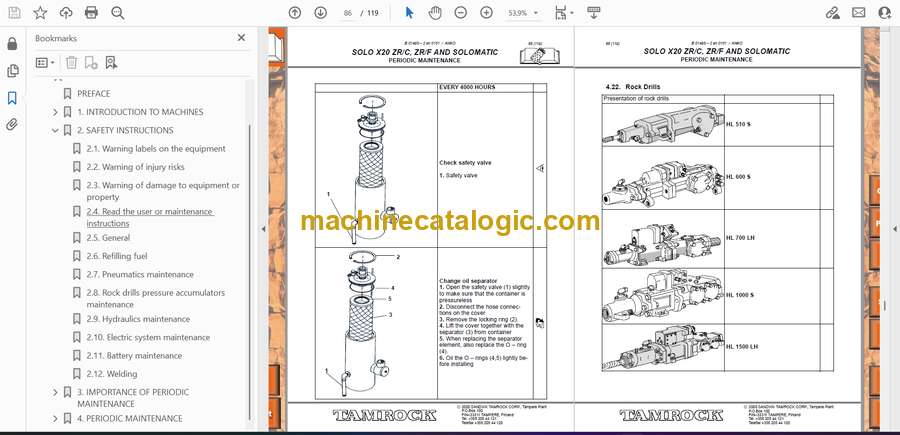Open the 4. PERIODIC MAINTENANCE bookmark
Image resolution: width=900 pixels, height=435 pixels.
(x=130, y=419)
